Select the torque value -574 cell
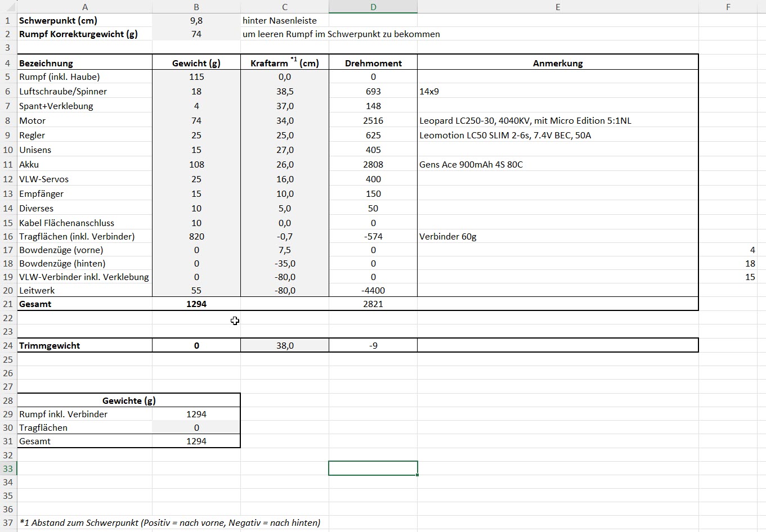 pos(373,236)
